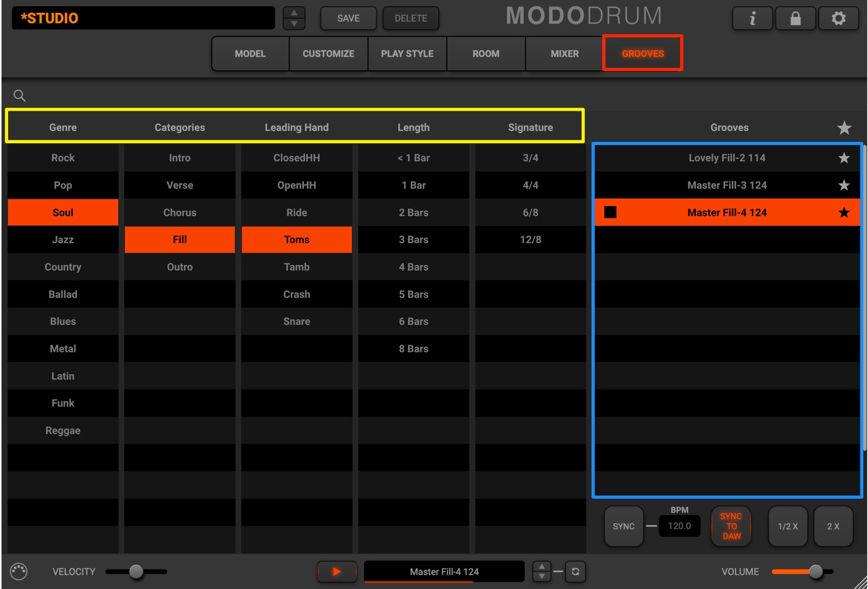The width and height of the screenshot is (868, 589).
Task: Enable double-time 2 X button
Action: [x=833, y=526]
